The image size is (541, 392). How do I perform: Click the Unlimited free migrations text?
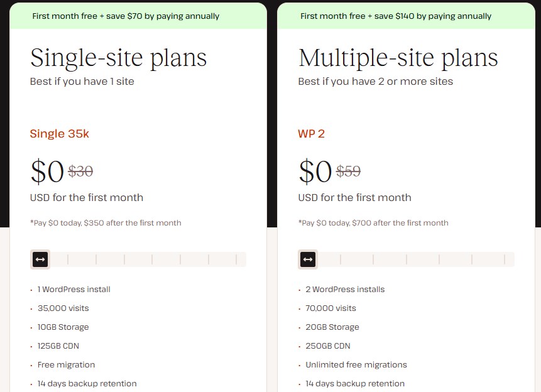pos(356,365)
